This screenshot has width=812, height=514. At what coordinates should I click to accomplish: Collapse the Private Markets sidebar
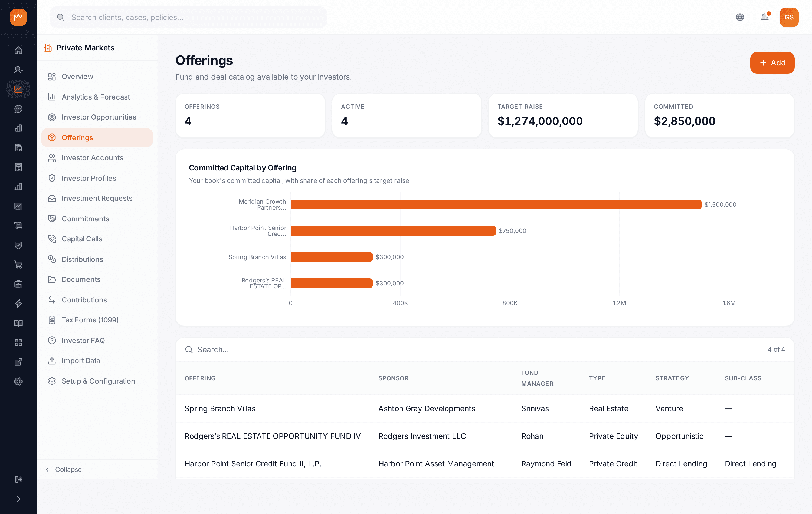63,469
